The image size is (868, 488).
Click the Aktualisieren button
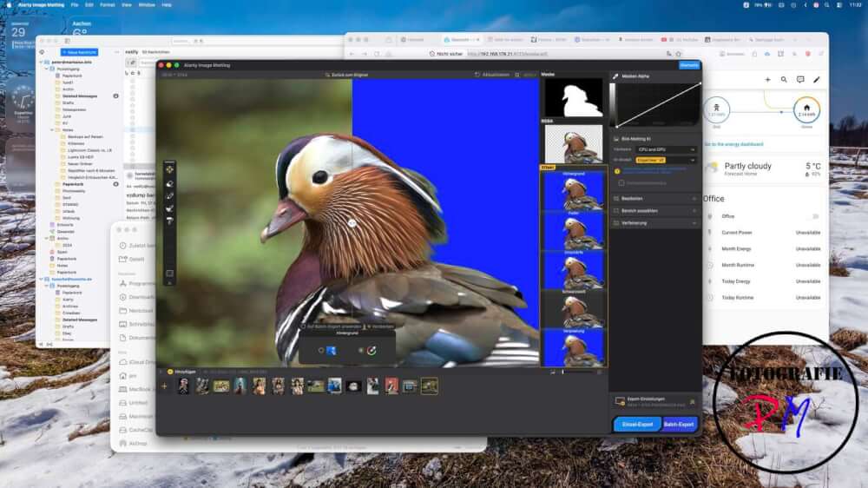(492, 74)
